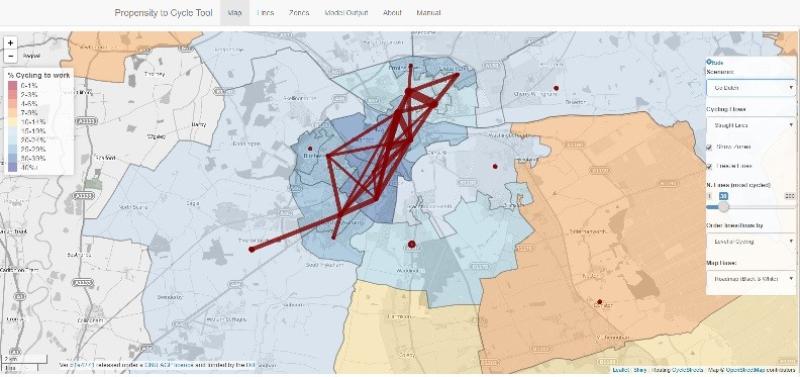The width and height of the screenshot is (800, 377).
Task: Click the N. Lines slider track near 200
Action: 791,207
